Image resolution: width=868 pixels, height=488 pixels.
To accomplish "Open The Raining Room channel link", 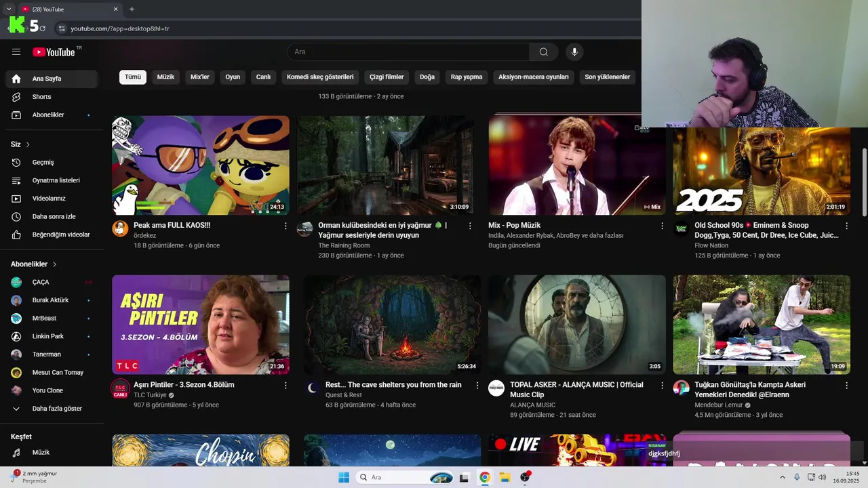I will 344,245.
